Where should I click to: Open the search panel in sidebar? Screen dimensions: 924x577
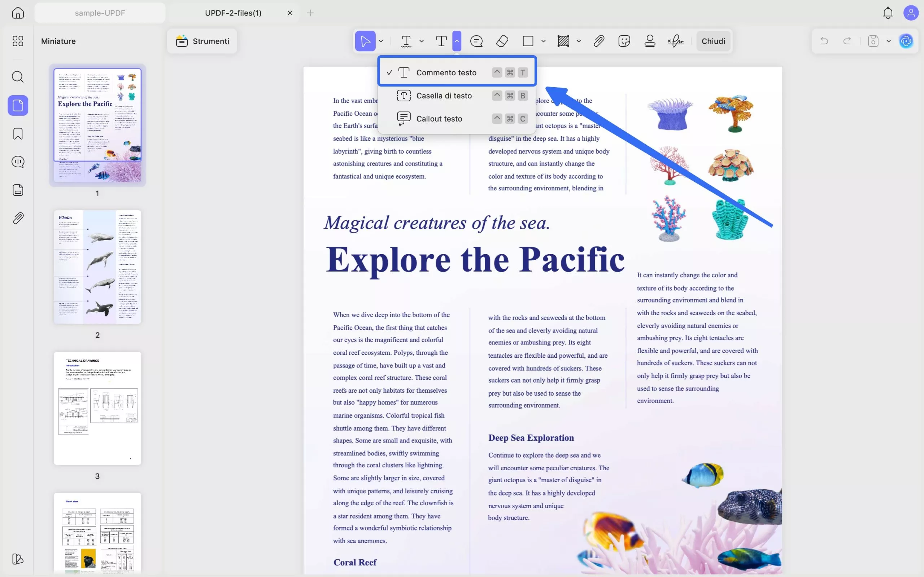(x=18, y=77)
